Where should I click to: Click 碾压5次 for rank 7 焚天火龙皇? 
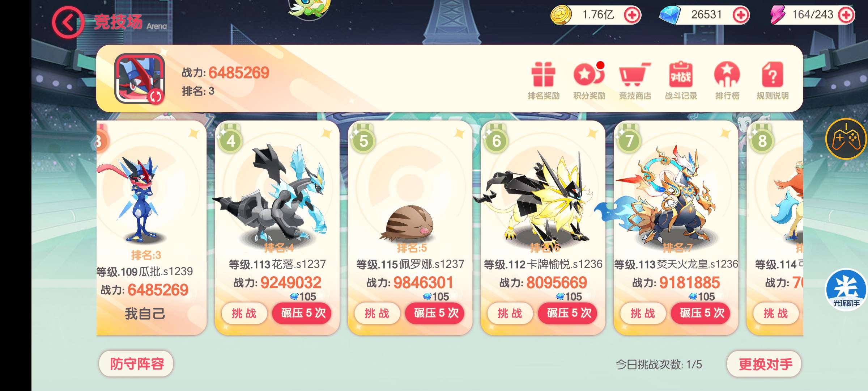tap(702, 313)
